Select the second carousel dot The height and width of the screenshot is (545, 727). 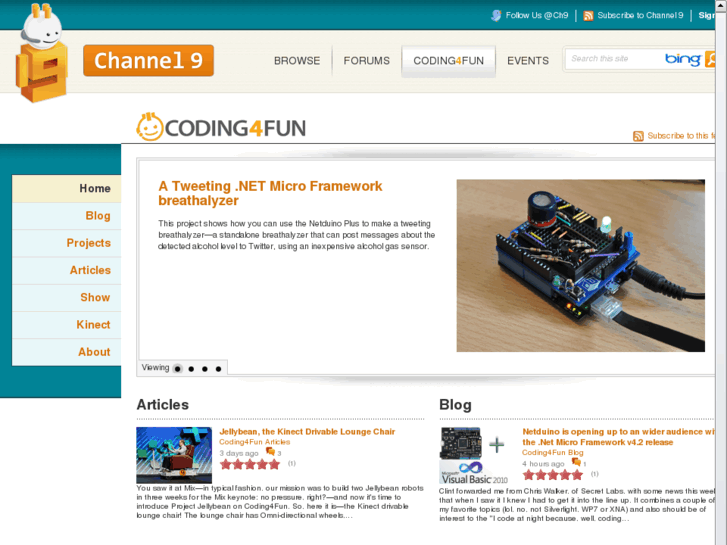click(x=191, y=369)
